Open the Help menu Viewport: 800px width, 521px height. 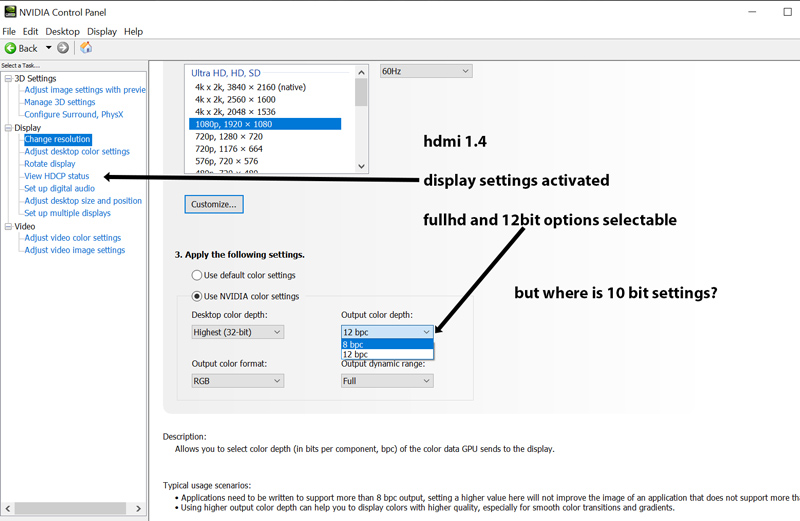[x=133, y=32]
